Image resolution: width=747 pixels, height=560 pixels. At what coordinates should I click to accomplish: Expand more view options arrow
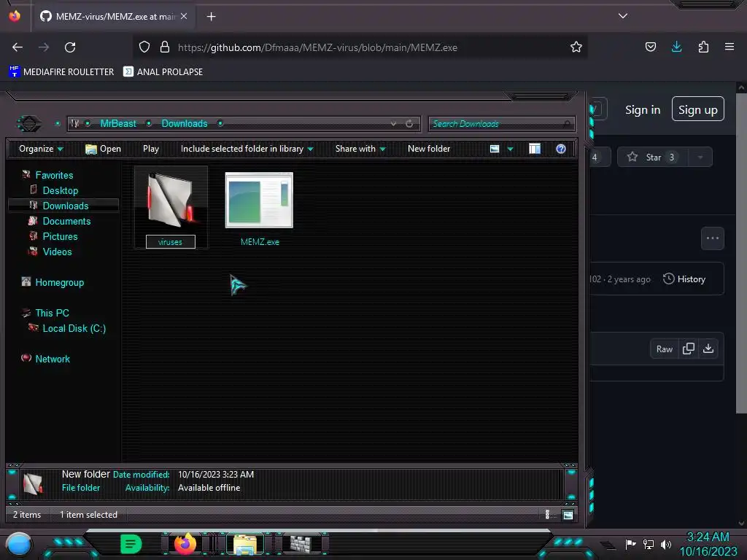pos(510,149)
